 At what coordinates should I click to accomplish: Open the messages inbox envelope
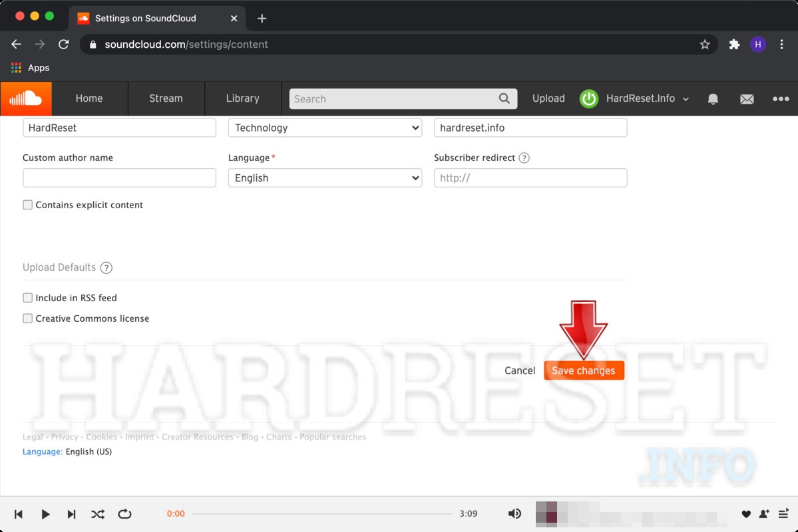[747, 98]
